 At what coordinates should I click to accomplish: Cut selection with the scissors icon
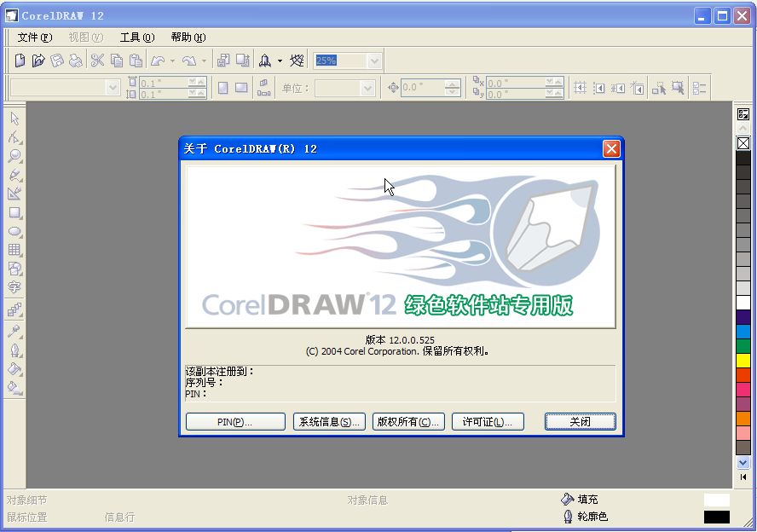click(x=97, y=60)
